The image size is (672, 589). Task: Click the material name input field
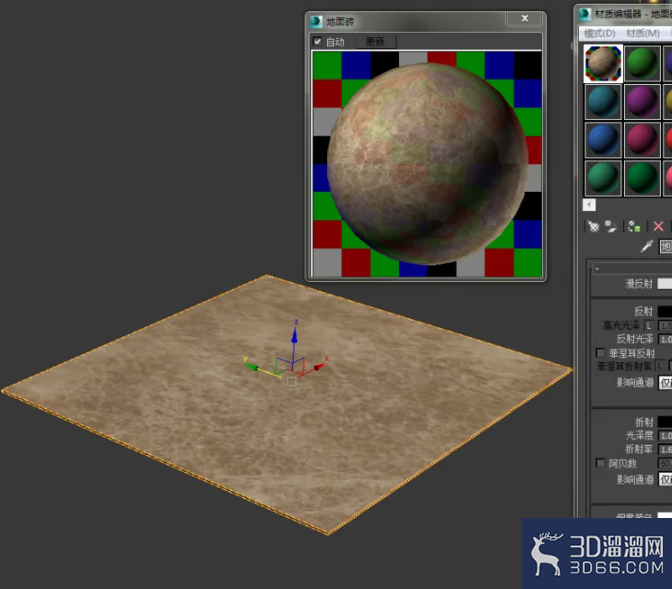pyautogui.click(x=666, y=246)
